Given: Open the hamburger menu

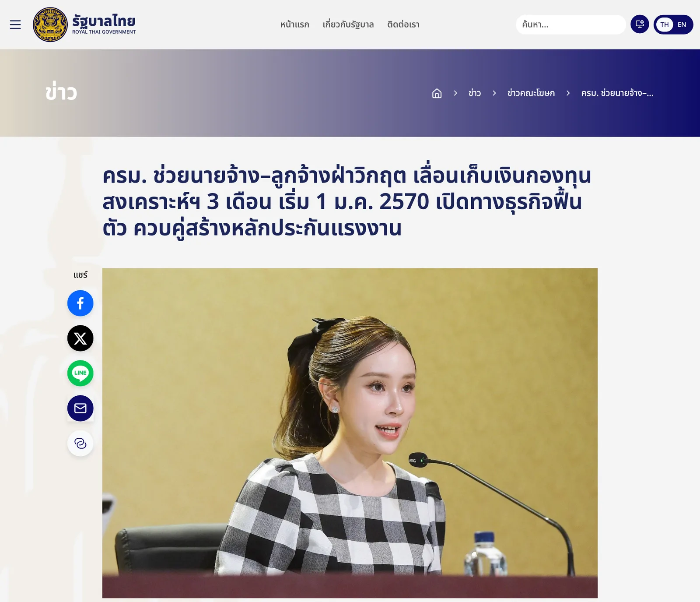Looking at the screenshot, I should 15,25.
